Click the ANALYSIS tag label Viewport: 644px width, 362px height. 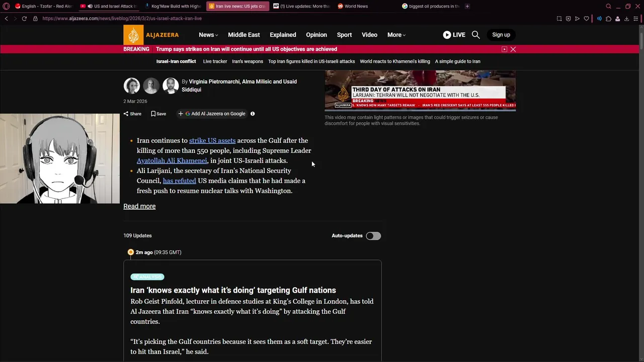pyautogui.click(x=147, y=277)
